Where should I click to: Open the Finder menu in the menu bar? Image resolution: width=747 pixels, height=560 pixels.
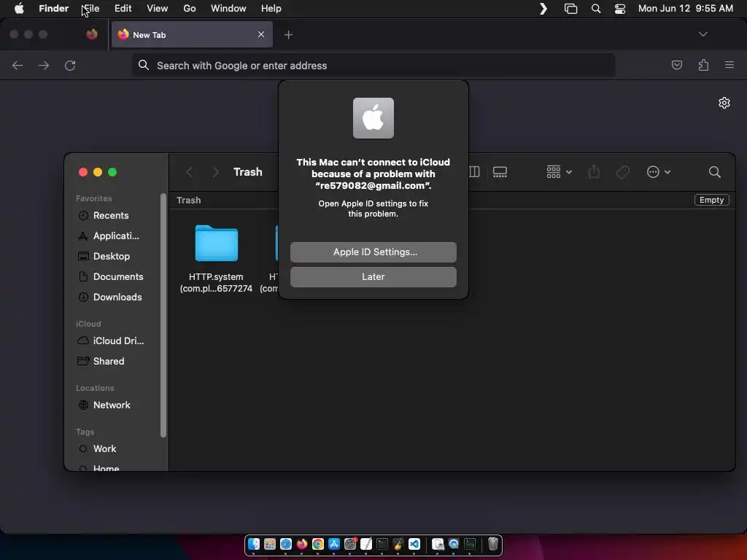53,8
